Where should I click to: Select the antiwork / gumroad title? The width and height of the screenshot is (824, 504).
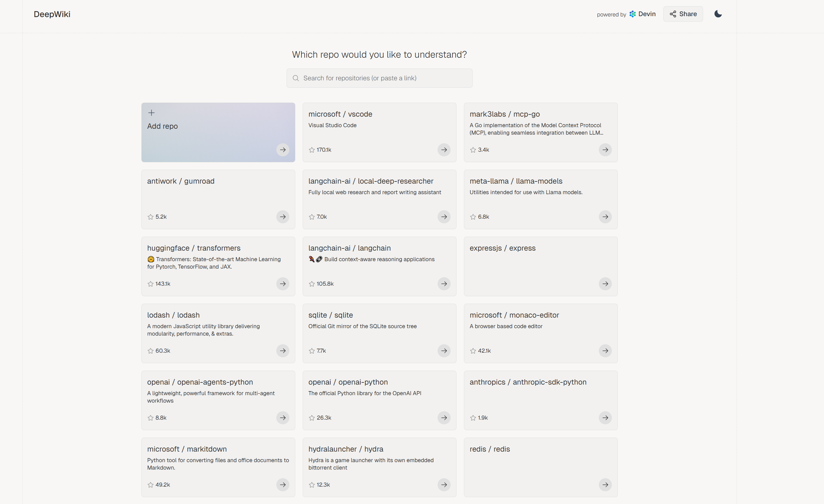coord(180,181)
